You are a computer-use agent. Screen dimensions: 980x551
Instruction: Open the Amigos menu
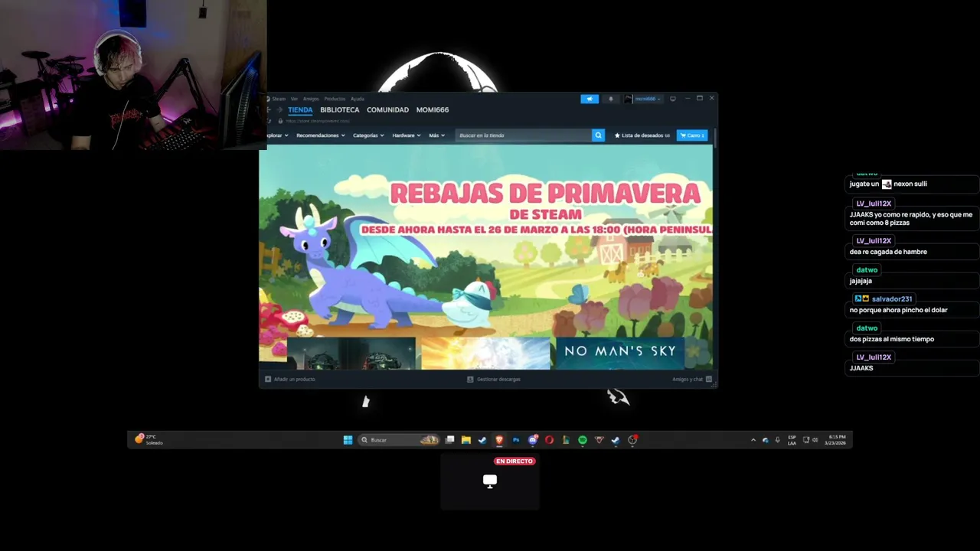[311, 99]
